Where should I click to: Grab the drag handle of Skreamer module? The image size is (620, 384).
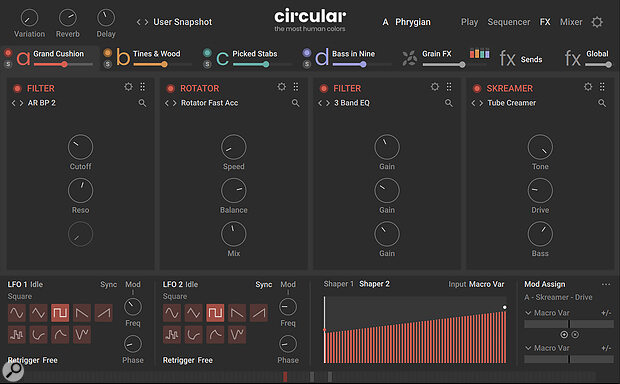point(602,87)
